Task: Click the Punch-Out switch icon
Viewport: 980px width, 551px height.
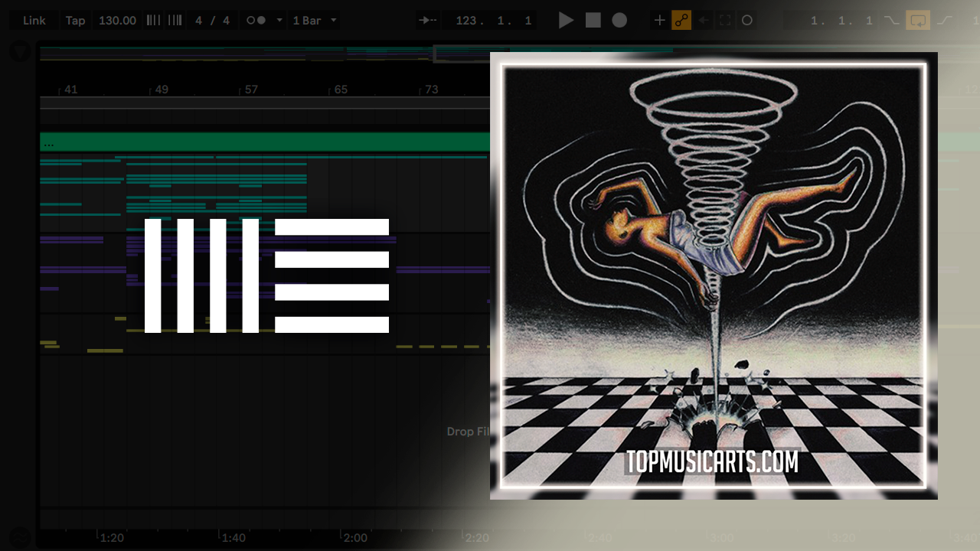Action: pos(944,21)
